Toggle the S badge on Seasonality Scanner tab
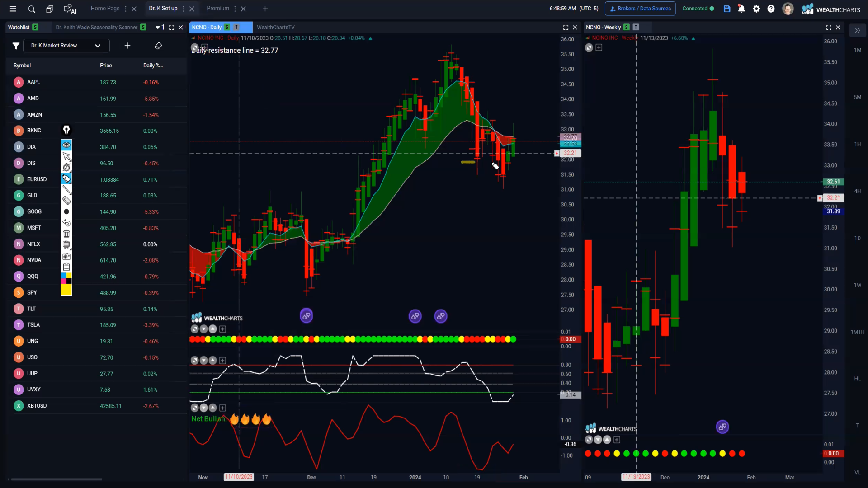Viewport: 868px width, 488px height. (143, 27)
